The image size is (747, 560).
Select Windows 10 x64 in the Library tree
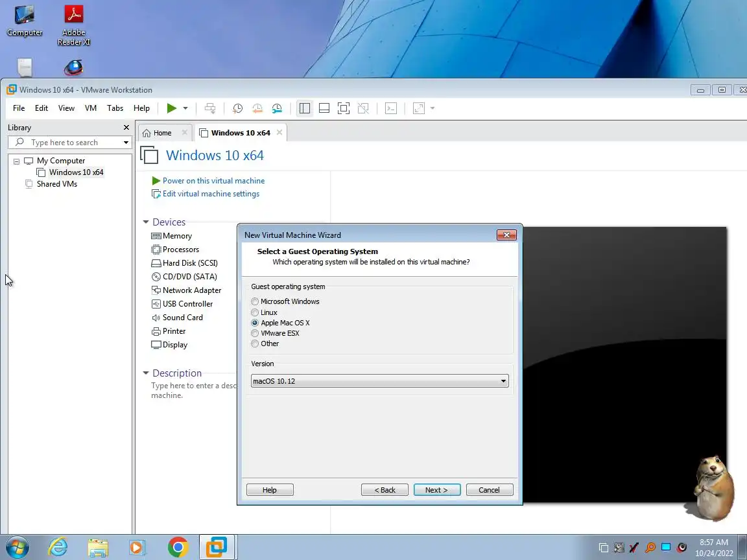point(76,172)
